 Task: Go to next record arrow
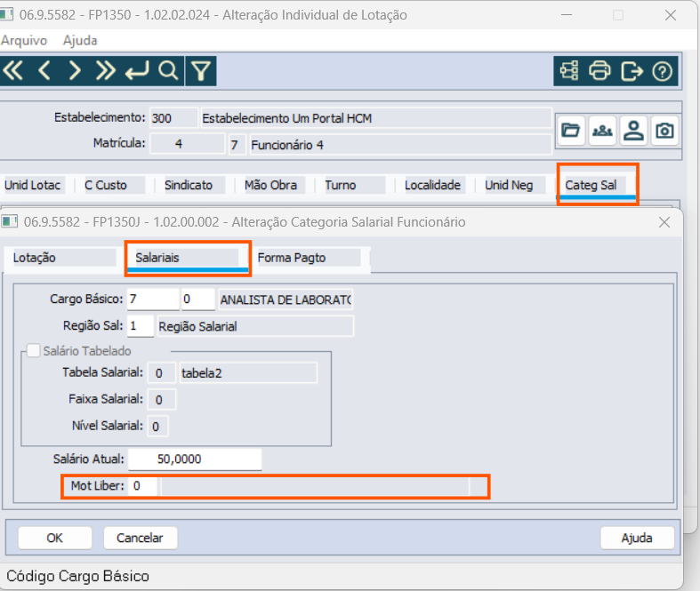click(75, 71)
